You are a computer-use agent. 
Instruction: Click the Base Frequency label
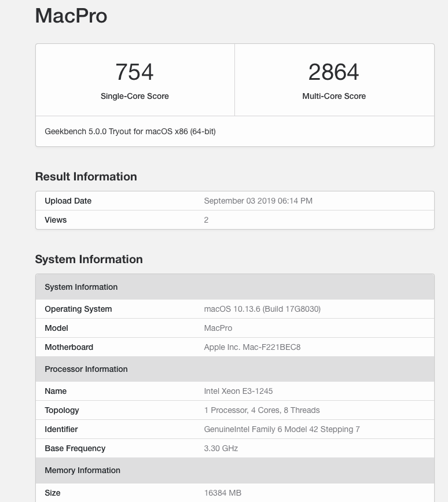[75, 449]
